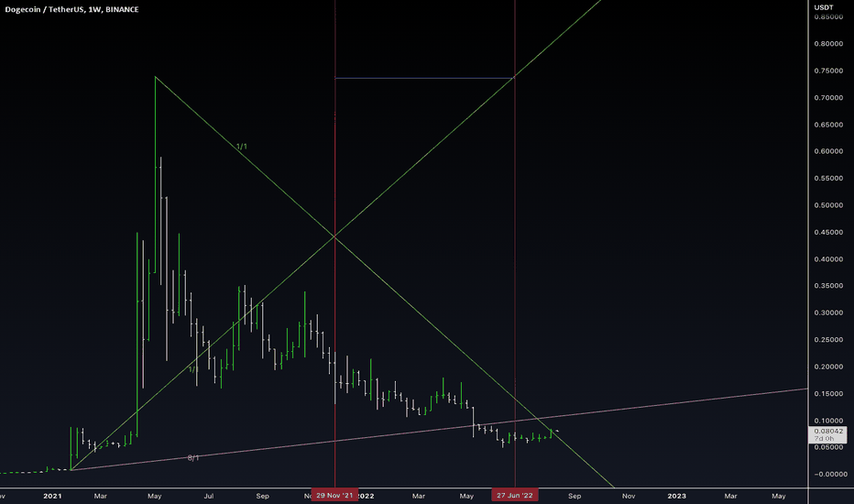Click the 0.08042 current price label
Screen dimensions: 854x504
(828, 431)
